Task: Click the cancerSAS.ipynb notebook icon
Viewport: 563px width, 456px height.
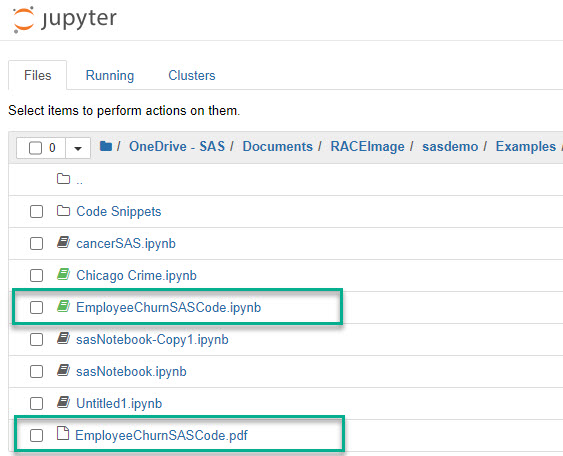Action: pos(64,243)
